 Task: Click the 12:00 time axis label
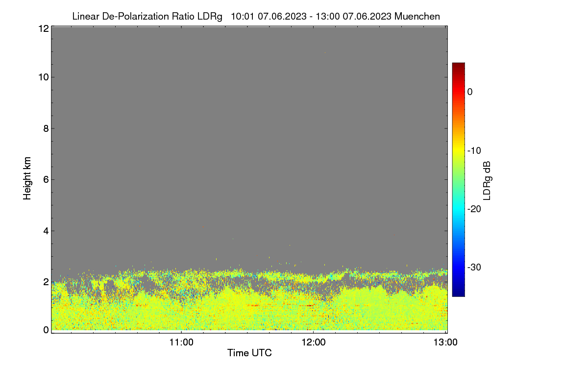[313, 343]
